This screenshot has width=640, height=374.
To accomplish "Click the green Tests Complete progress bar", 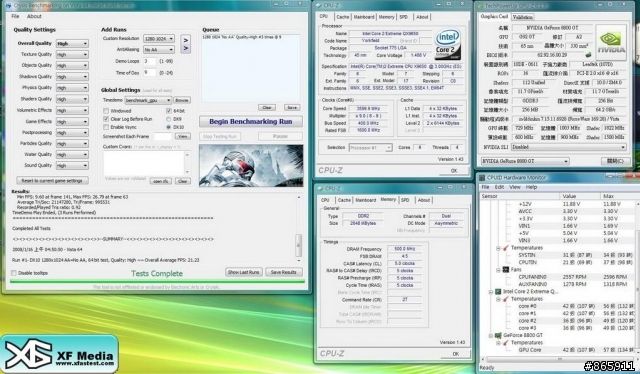I will pyautogui.click(x=157, y=281).
